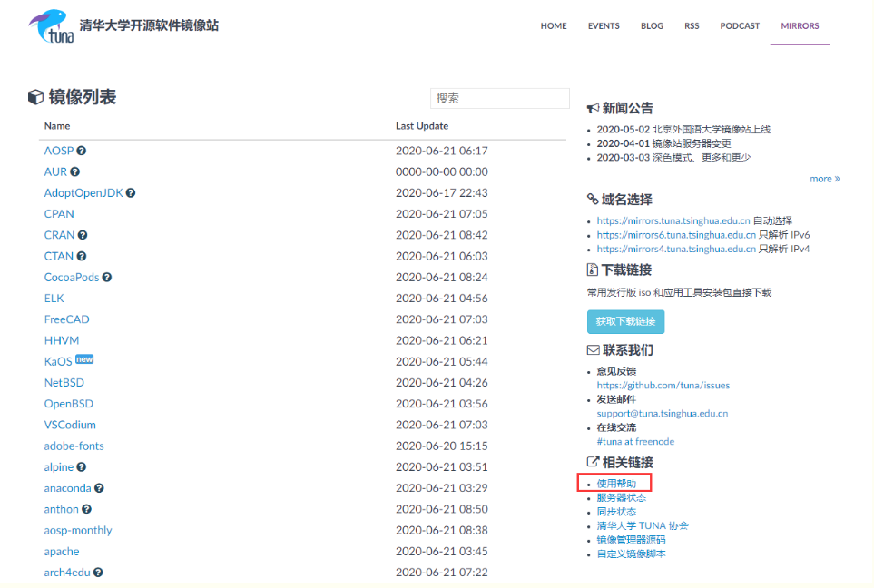Open the 使用帮助 link
The width and height of the screenshot is (874, 588).
click(616, 484)
